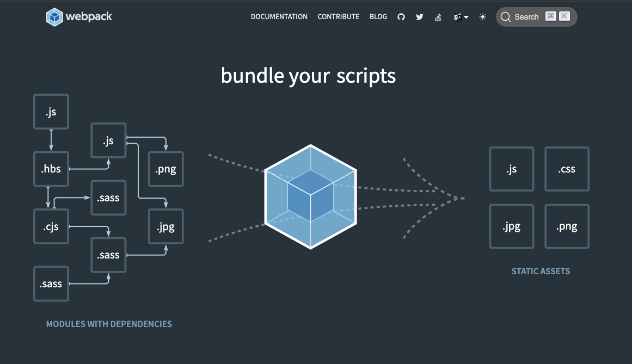Click the K shortcut key badge
The height and width of the screenshot is (364, 632).
click(x=564, y=16)
